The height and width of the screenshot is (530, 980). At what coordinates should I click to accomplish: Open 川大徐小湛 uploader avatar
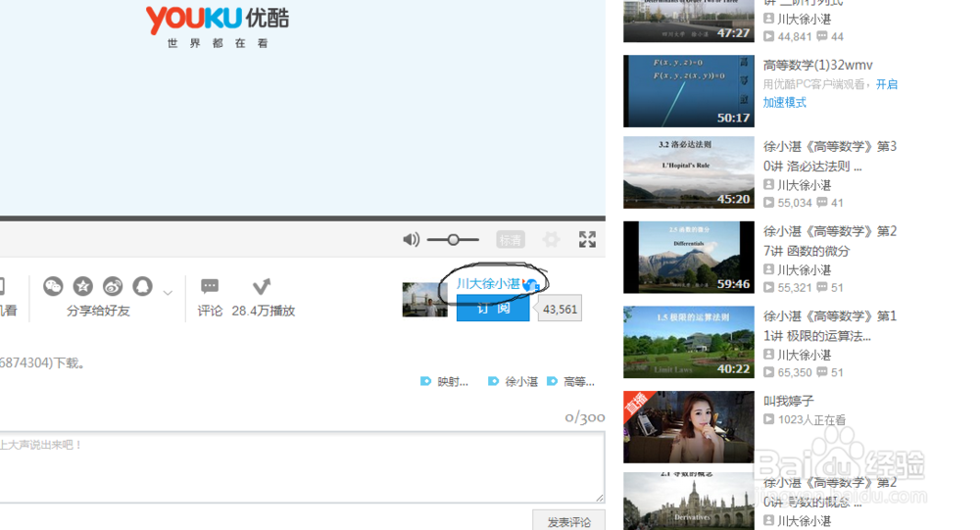click(x=424, y=300)
